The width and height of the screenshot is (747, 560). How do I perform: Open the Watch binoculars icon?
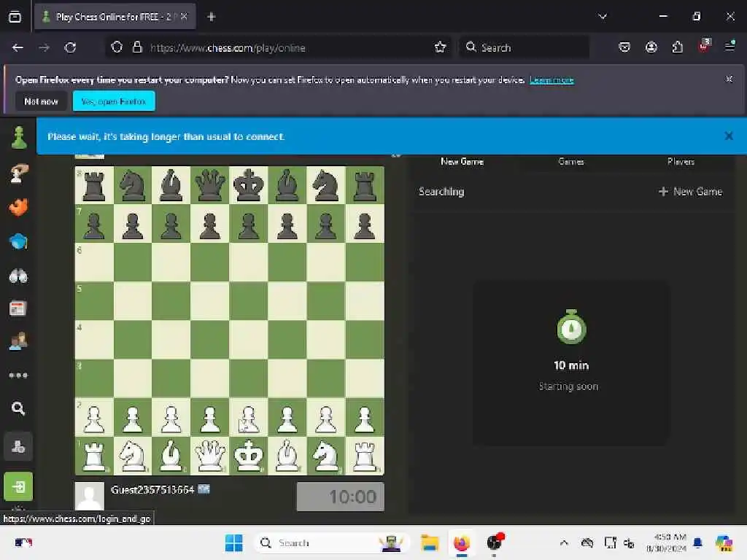point(18,276)
